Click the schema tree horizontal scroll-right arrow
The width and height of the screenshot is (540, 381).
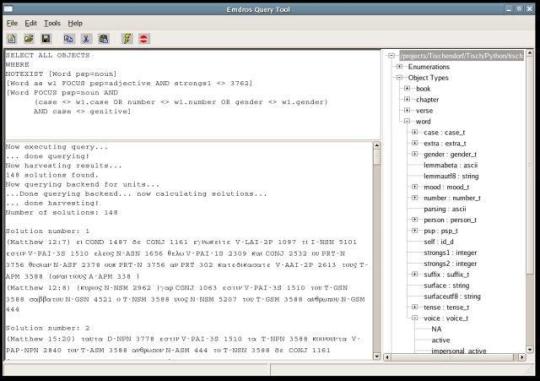(x=522, y=357)
